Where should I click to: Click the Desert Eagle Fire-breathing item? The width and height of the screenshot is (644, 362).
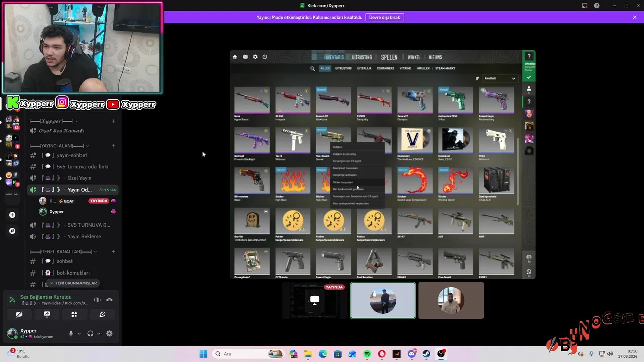pos(497,104)
